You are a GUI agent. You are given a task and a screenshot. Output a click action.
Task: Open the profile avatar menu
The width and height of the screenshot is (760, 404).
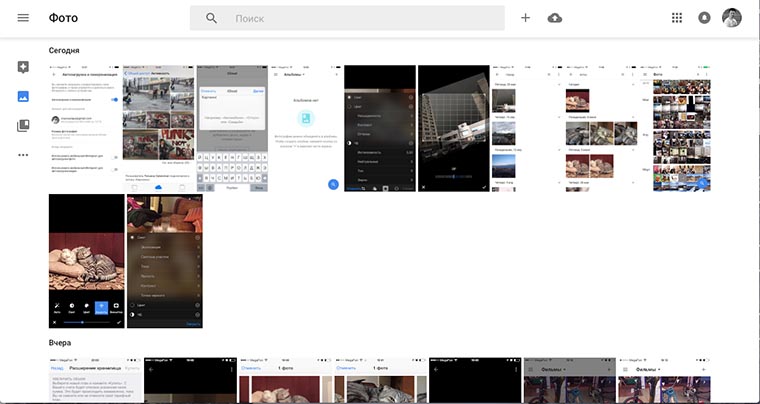[732, 18]
